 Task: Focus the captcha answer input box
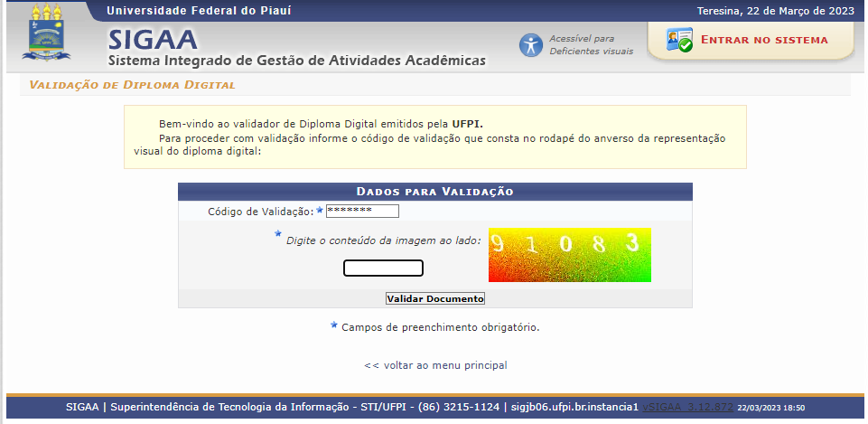tap(383, 269)
